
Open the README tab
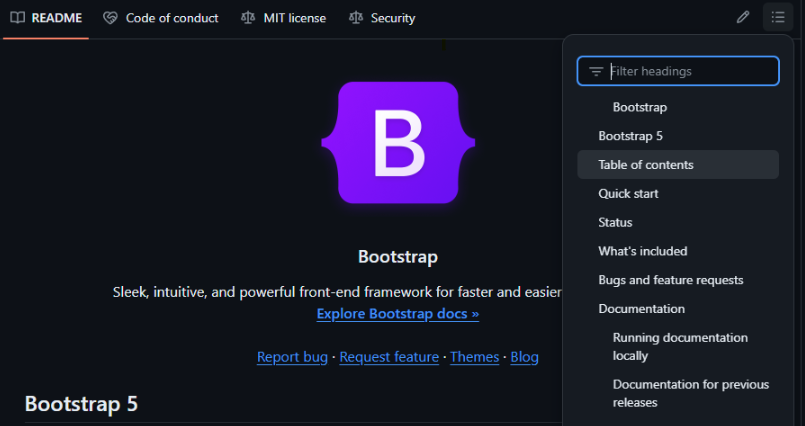coord(46,18)
